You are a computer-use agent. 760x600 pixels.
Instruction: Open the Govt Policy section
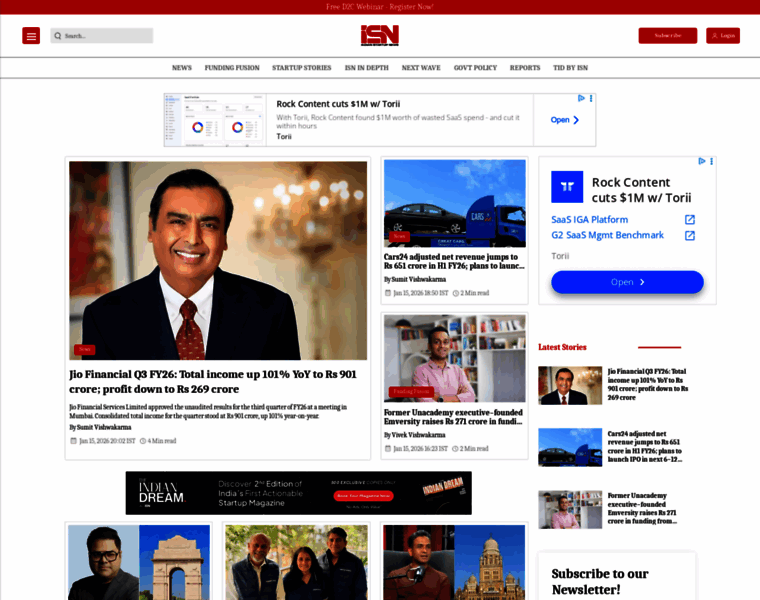point(475,68)
